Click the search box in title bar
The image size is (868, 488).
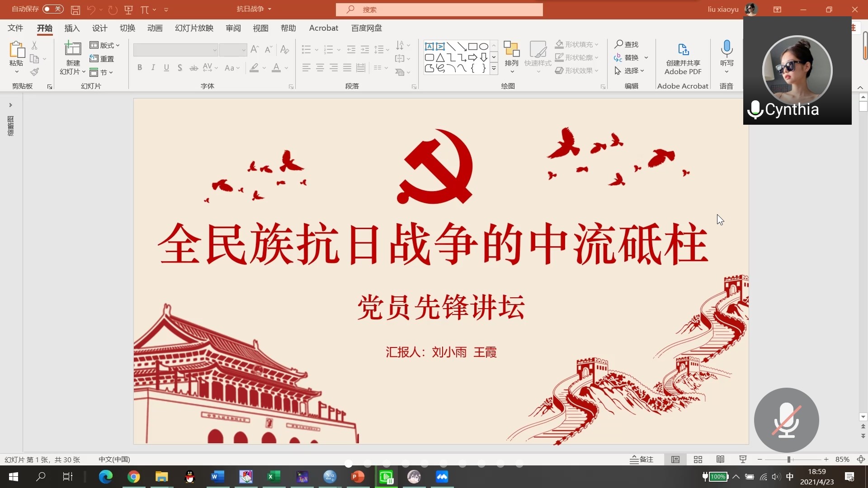point(439,9)
